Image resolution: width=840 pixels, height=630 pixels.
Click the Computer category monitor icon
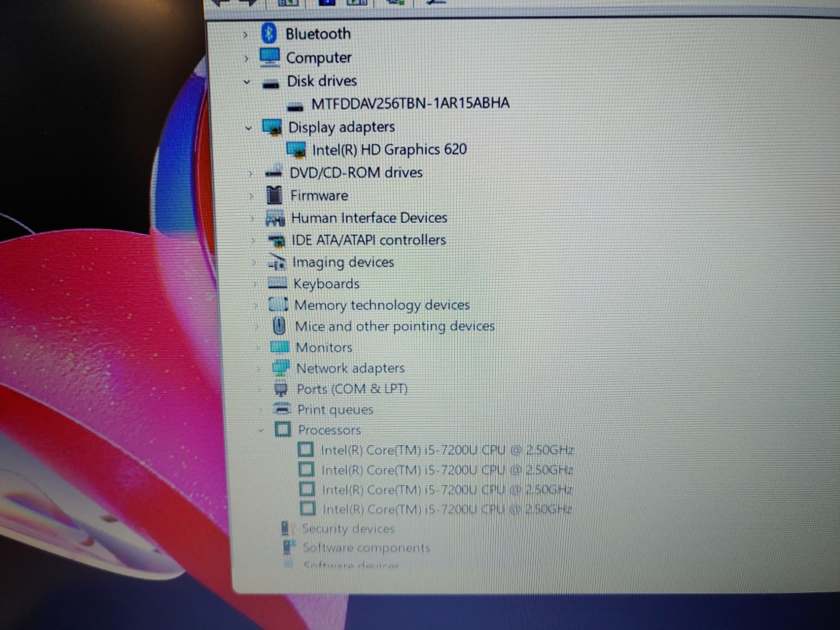[269, 57]
